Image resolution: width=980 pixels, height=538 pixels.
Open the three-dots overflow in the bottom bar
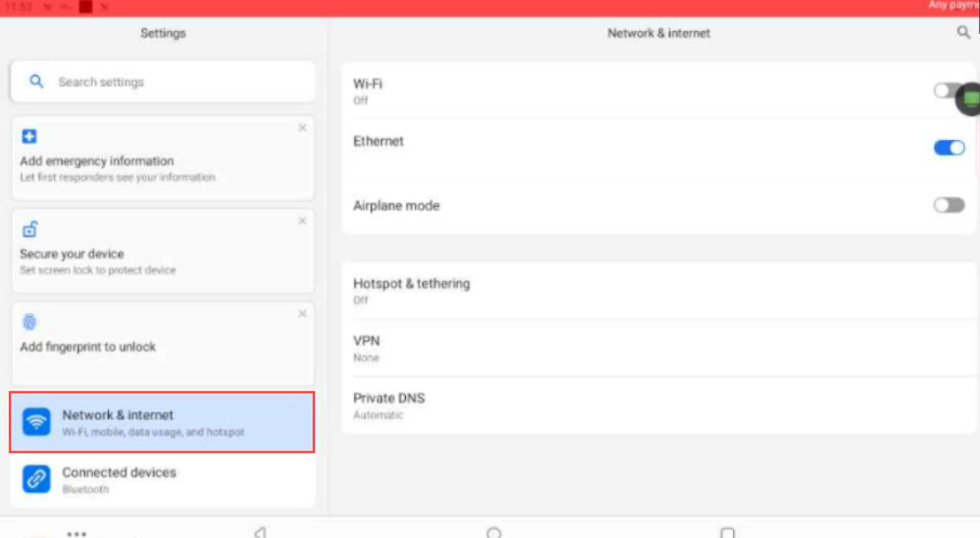pos(76,534)
